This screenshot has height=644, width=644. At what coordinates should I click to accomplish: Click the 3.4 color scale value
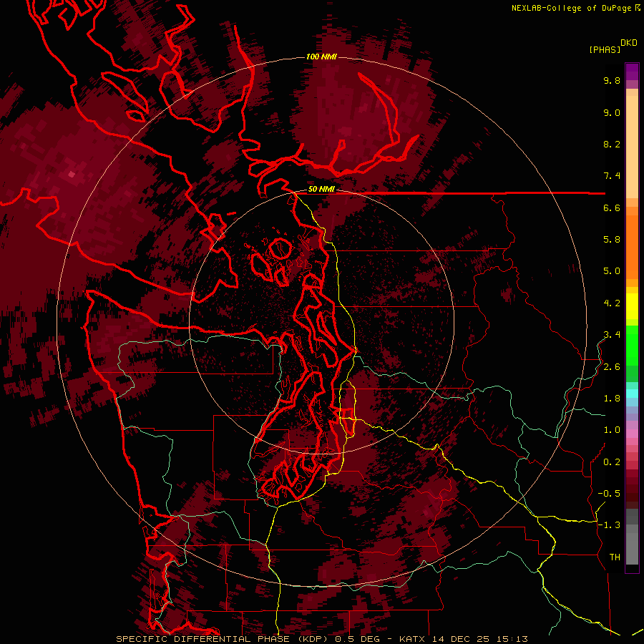click(612, 335)
